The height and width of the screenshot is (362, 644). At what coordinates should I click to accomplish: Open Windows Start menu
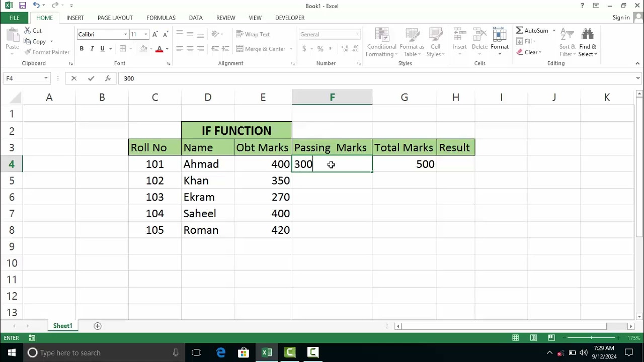(x=12, y=352)
